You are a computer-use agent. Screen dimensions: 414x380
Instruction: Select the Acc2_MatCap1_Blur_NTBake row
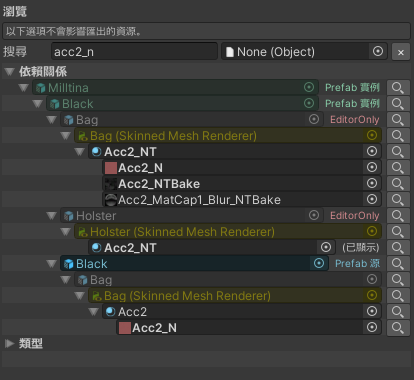(x=242, y=200)
